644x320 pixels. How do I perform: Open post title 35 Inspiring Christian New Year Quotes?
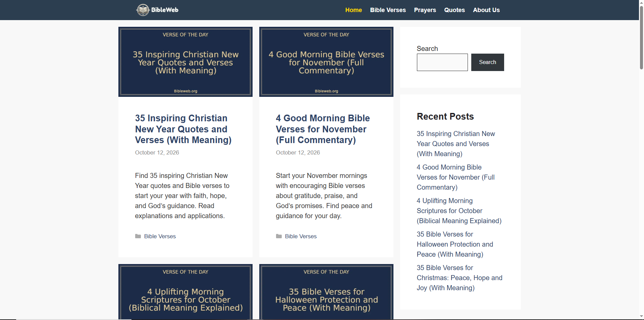click(183, 129)
